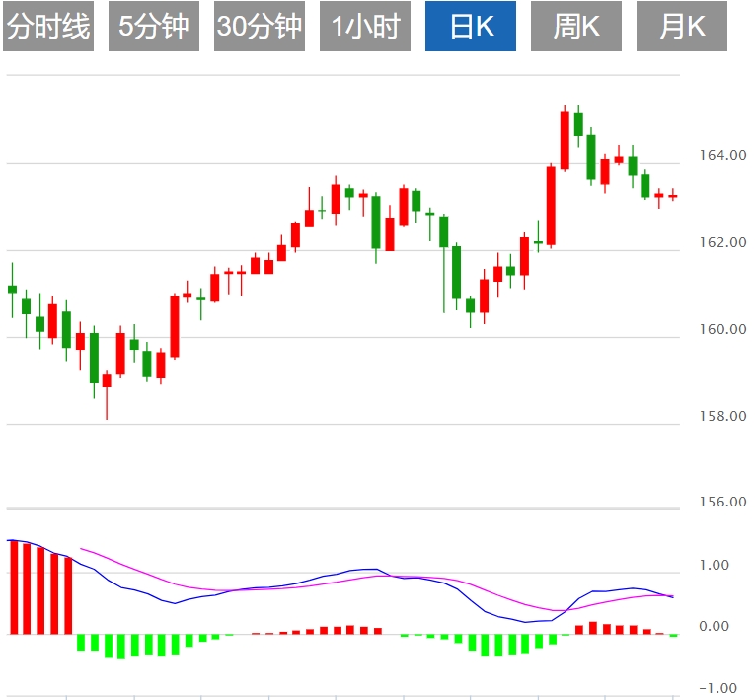Click the highest red candlestick above 164
755x700 pixels.
coord(565,140)
